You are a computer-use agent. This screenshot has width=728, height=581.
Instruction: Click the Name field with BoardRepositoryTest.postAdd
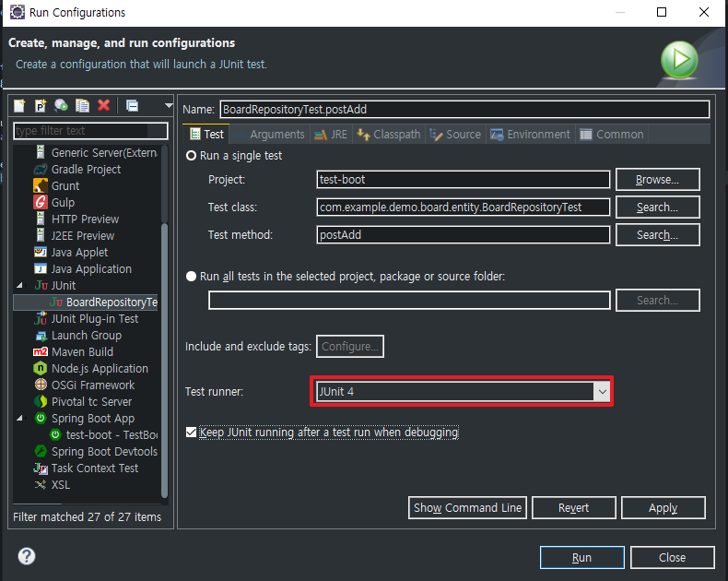tap(464, 109)
